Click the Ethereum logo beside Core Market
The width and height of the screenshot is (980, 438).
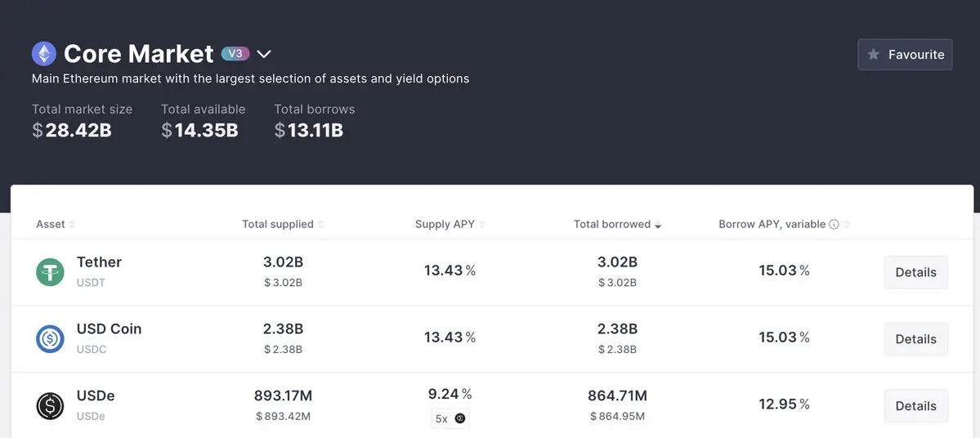click(x=43, y=54)
